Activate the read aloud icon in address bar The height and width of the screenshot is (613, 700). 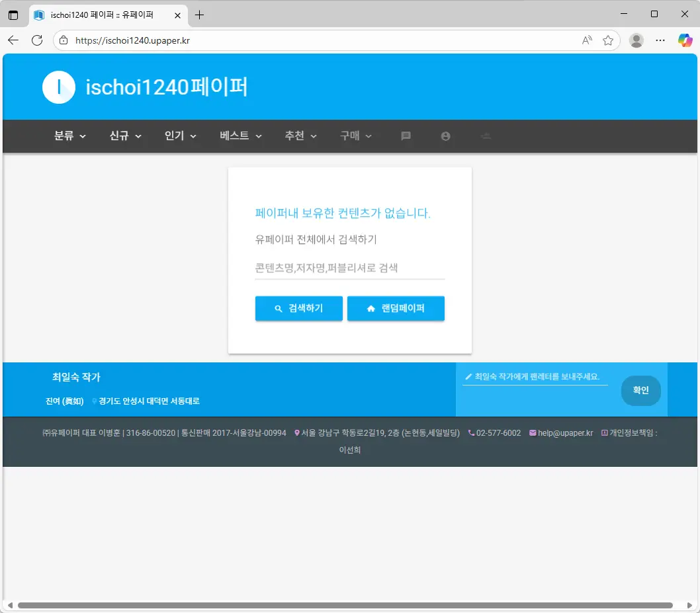tap(587, 40)
